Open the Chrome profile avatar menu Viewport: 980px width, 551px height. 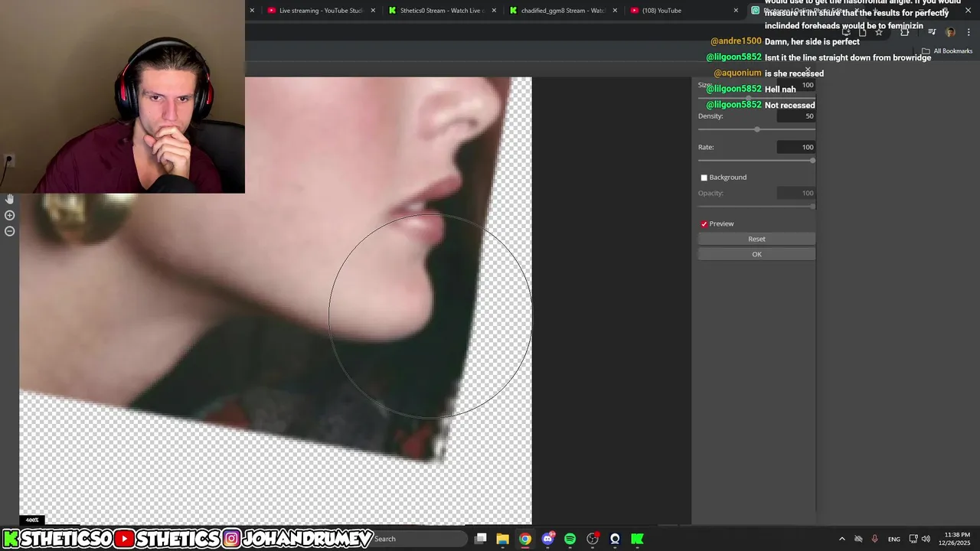click(x=950, y=32)
